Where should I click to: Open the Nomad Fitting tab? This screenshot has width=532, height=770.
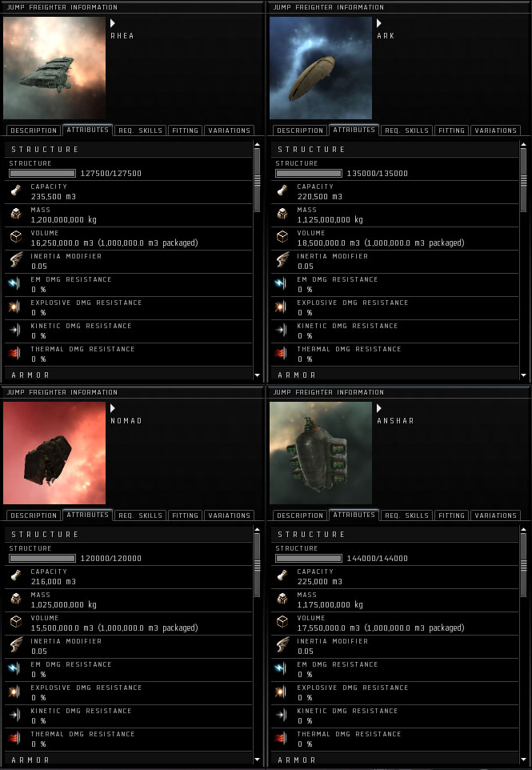click(x=185, y=515)
